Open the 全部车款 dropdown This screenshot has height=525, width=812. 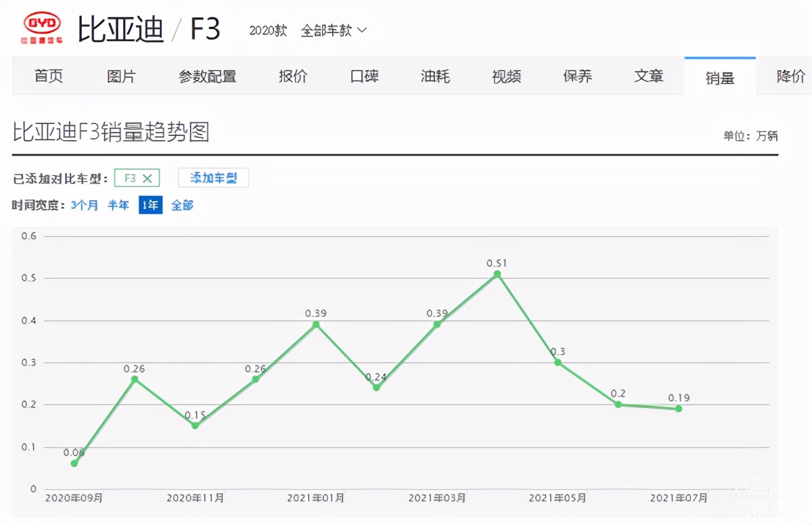[x=334, y=30]
